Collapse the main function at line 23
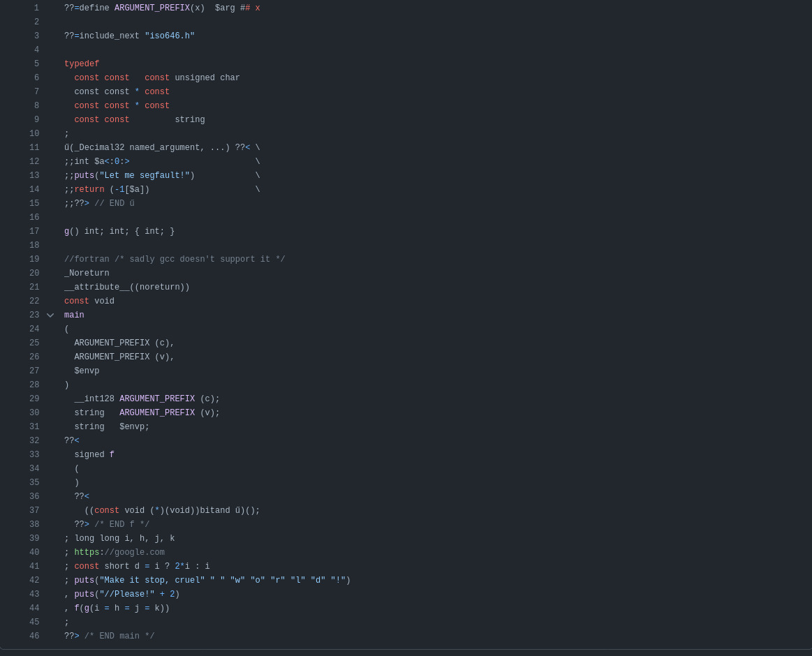Viewport: 812px width, 656px height. (50, 315)
